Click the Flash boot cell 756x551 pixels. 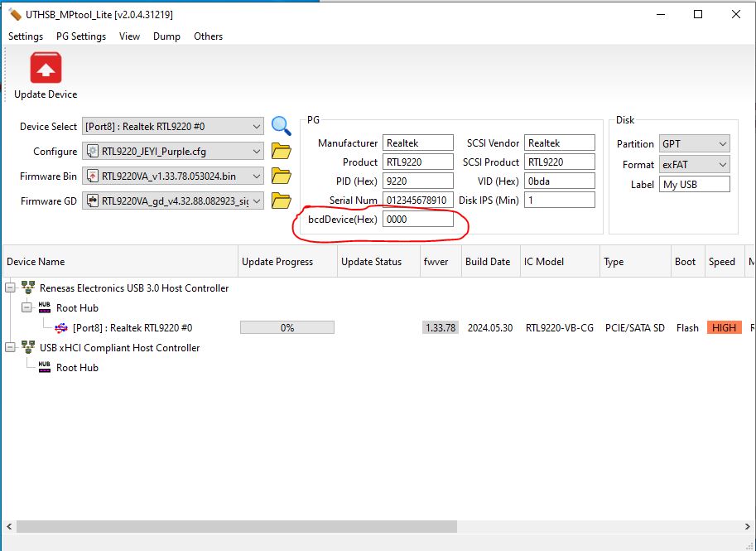pyautogui.click(x=687, y=327)
